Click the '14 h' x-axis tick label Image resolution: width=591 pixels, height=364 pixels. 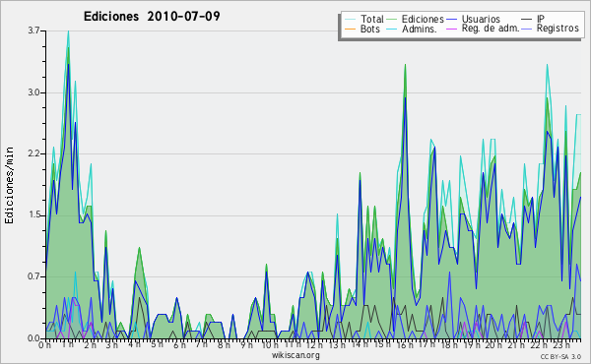(359, 344)
